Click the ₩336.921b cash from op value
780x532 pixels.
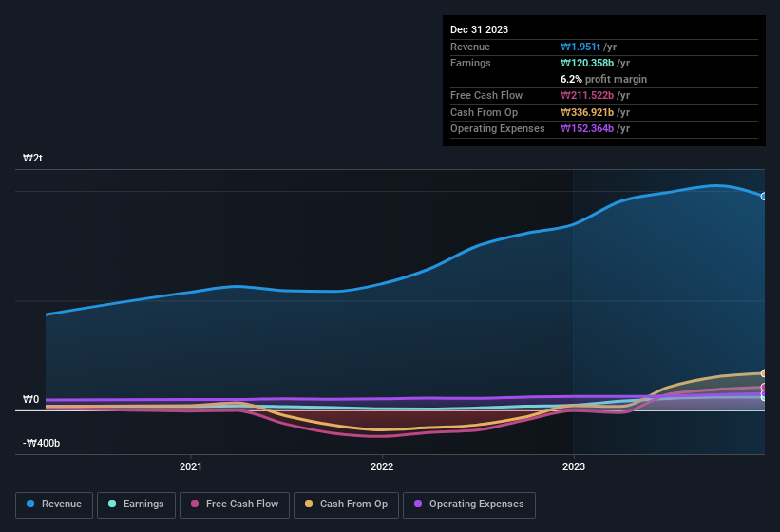[587, 112]
